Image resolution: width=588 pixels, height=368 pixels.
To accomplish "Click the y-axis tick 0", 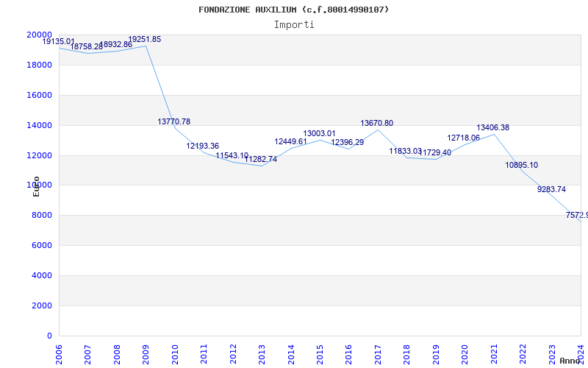I will tap(49, 336).
